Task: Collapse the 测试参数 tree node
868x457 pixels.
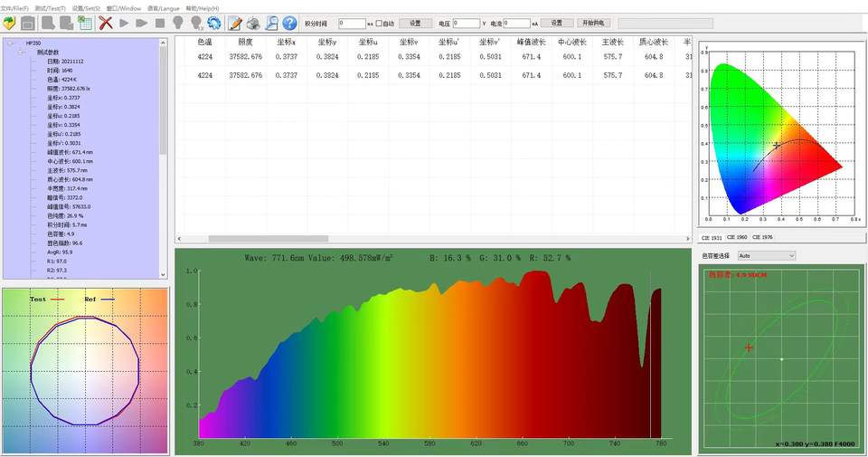Action: click(x=22, y=52)
